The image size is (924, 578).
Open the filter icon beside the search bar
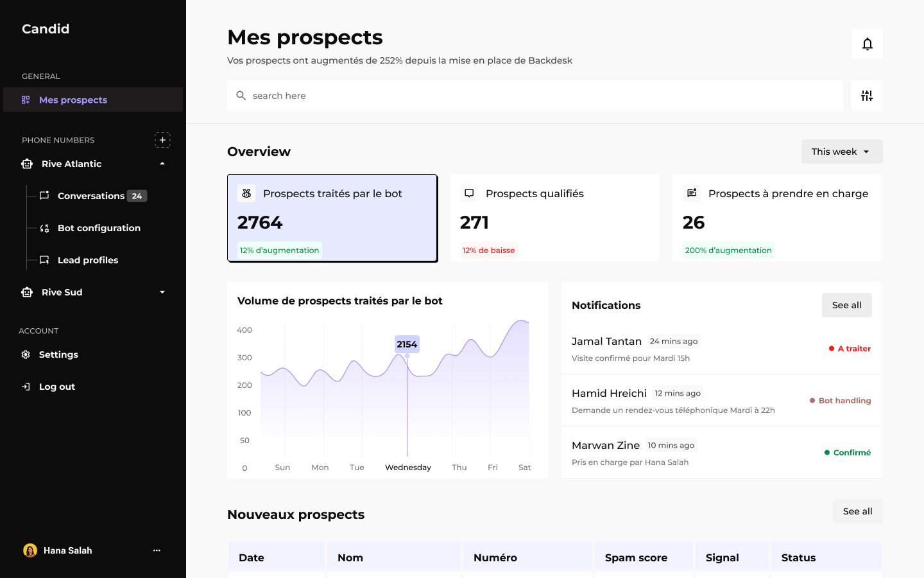click(866, 95)
